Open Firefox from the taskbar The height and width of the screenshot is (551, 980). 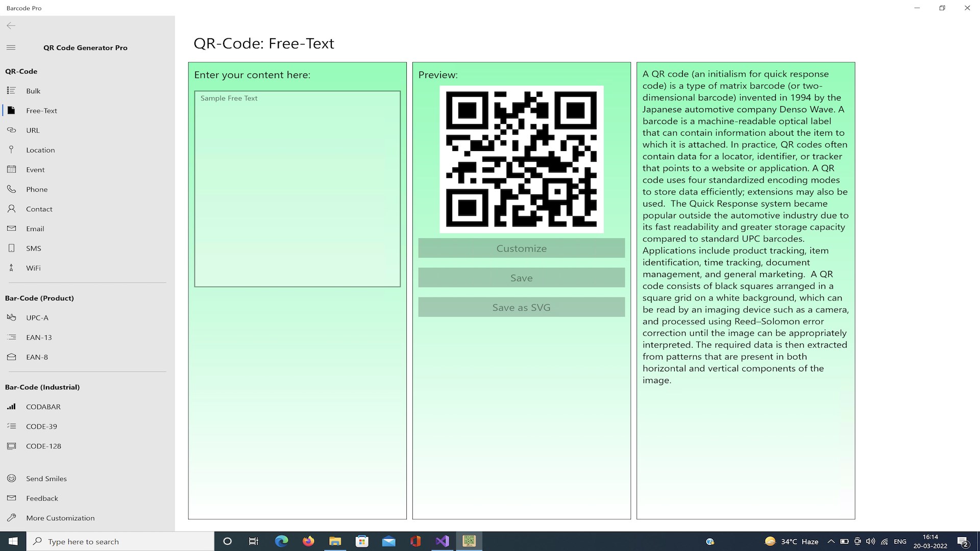point(308,541)
